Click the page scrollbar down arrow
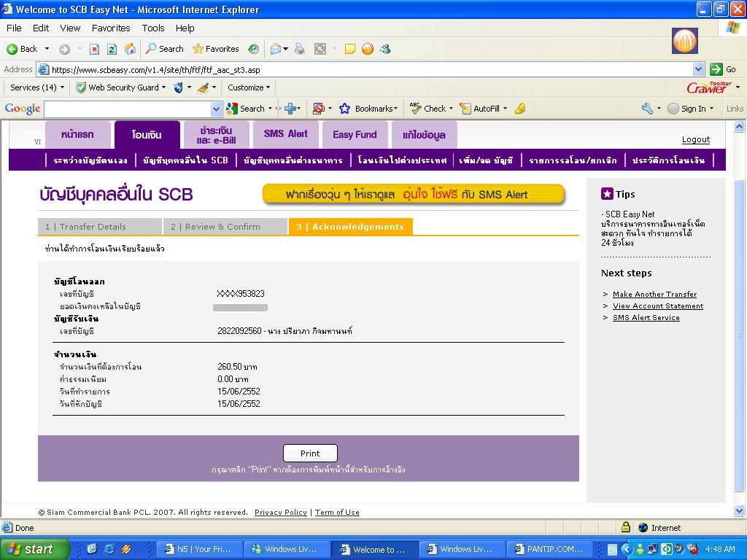747x560 pixels. pos(740,511)
